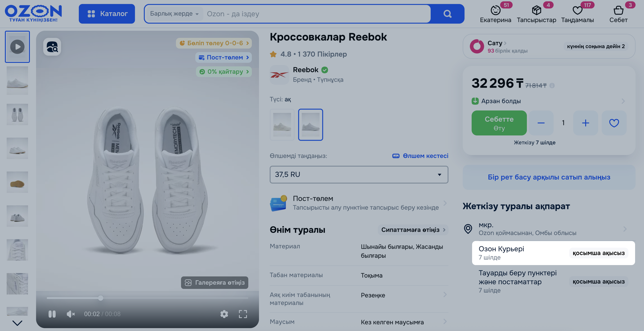This screenshot has width=644, height=331.
Task: Select Озон Курьері delivery option
Action: tap(553, 253)
